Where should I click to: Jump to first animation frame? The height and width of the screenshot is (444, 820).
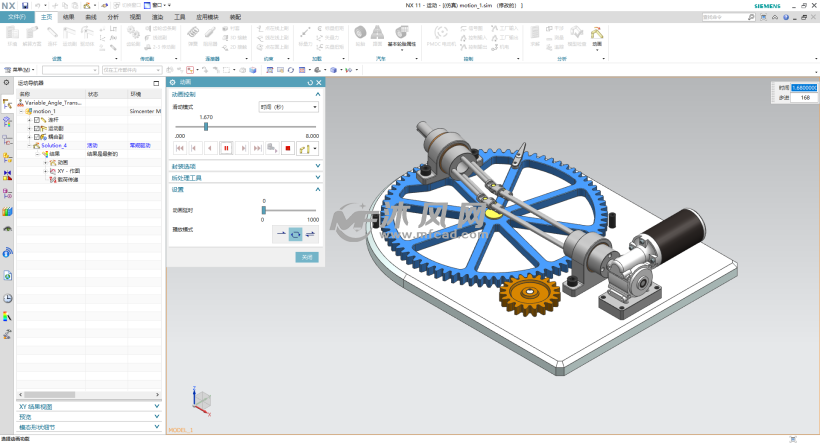[x=180, y=148]
